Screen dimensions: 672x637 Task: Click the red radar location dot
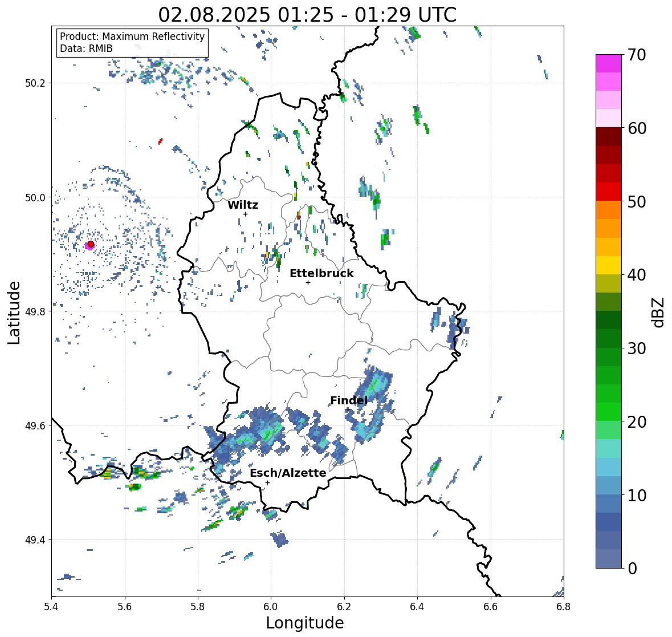(91, 244)
